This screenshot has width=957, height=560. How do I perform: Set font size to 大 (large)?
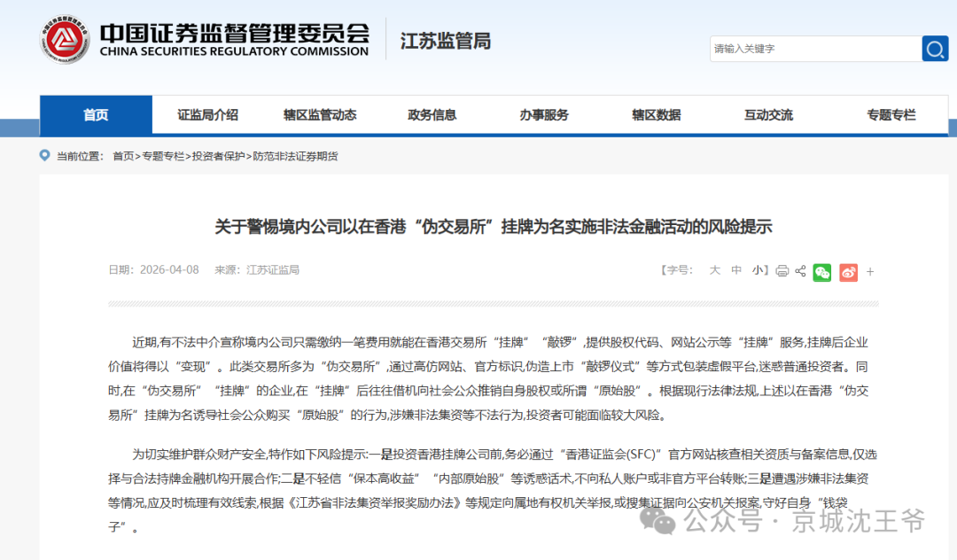pyautogui.click(x=714, y=270)
